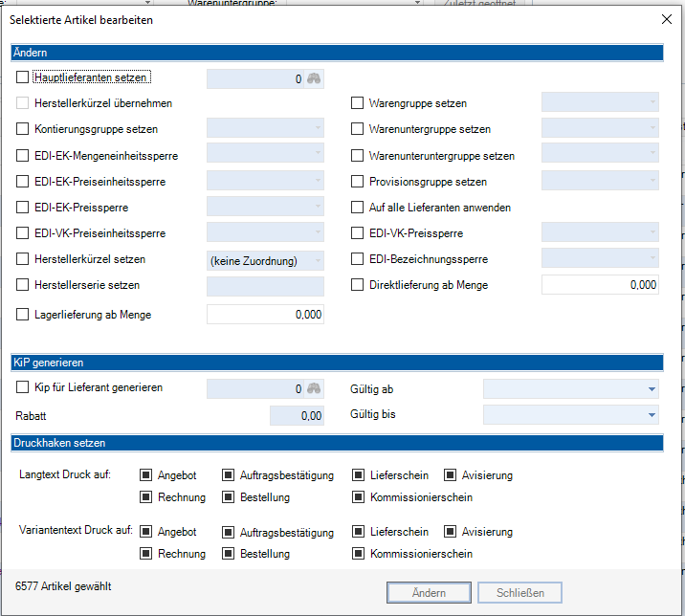Open the Kontierungsgruppe dropdown
This screenshot has height=616, width=685.
pyautogui.click(x=317, y=129)
